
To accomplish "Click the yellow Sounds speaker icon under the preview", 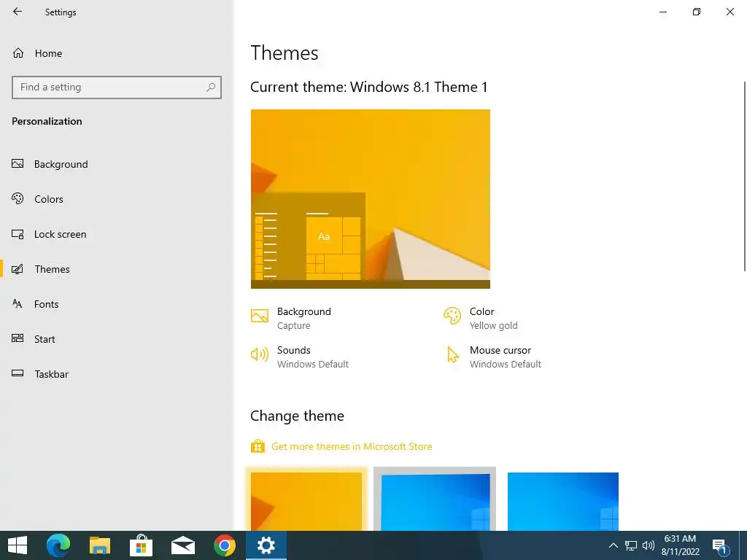I will tap(260, 354).
